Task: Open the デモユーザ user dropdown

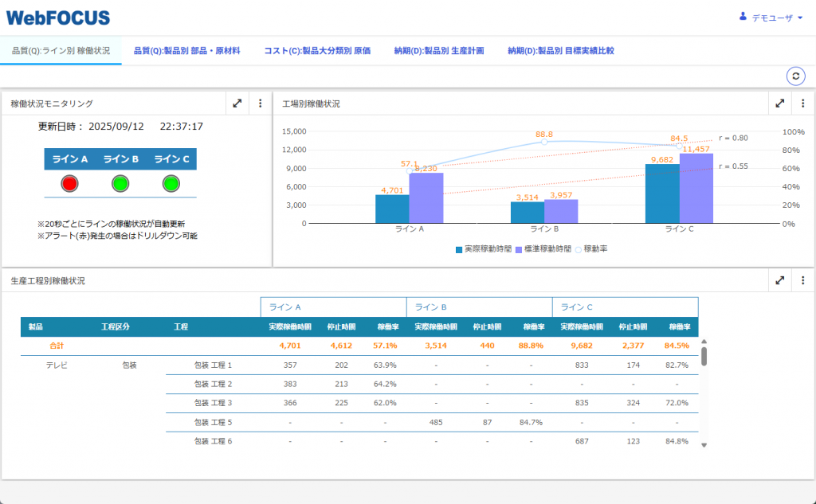Action: click(x=771, y=18)
